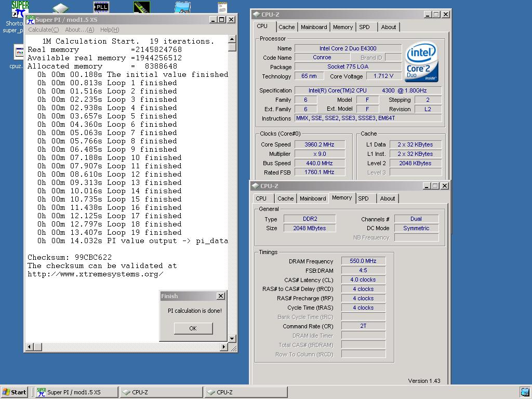This screenshot has height=399, width=532.
Task: Activate first CPU-Z taskbar button
Action: click(x=161, y=392)
